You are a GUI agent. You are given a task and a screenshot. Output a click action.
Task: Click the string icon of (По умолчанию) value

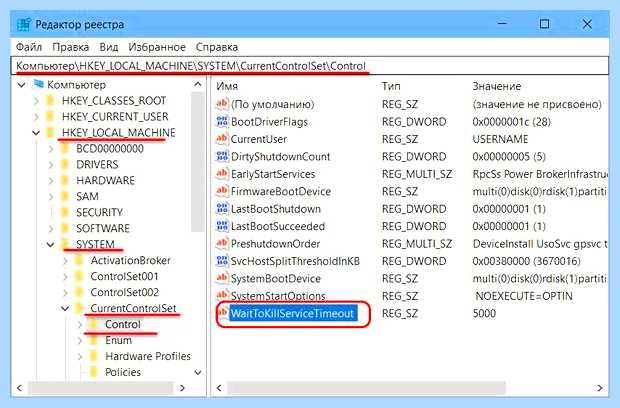222,104
